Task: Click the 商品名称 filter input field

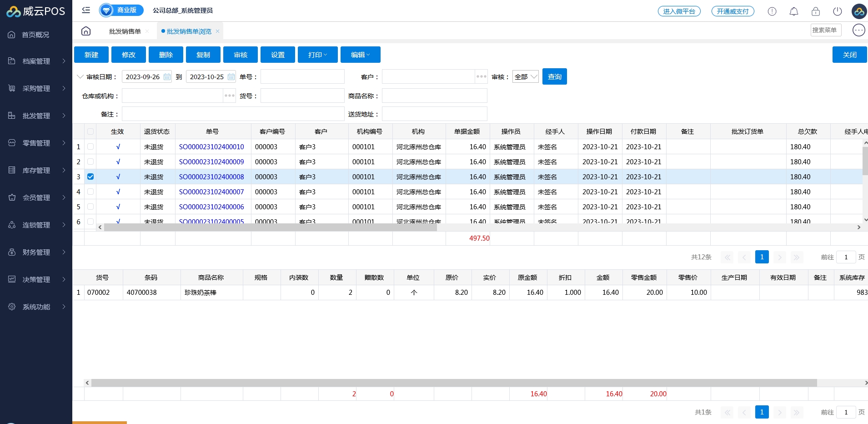Action: pyautogui.click(x=434, y=96)
